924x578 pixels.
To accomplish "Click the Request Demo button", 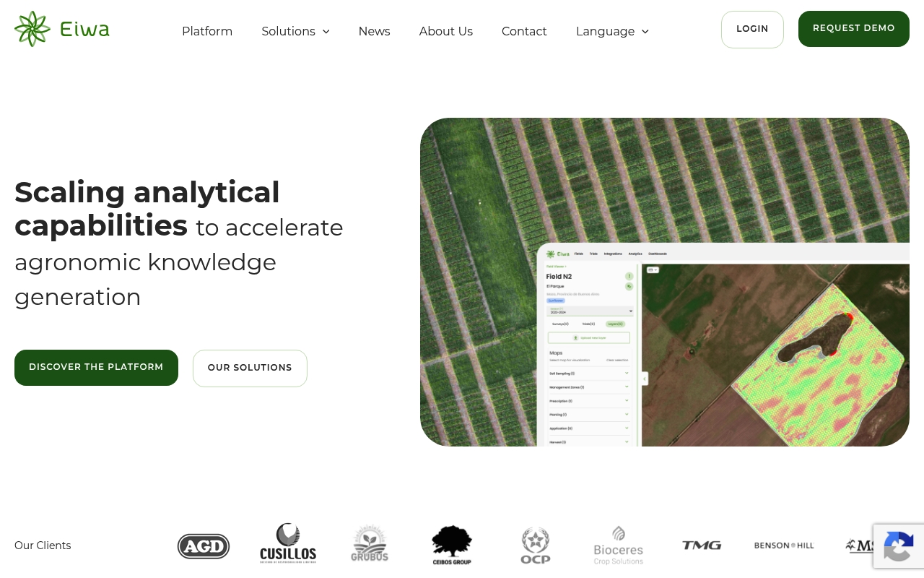I will (x=854, y=29).
